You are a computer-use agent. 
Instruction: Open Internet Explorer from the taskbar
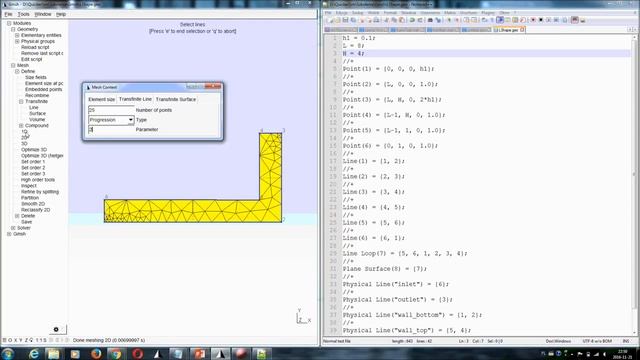point(34,354)
